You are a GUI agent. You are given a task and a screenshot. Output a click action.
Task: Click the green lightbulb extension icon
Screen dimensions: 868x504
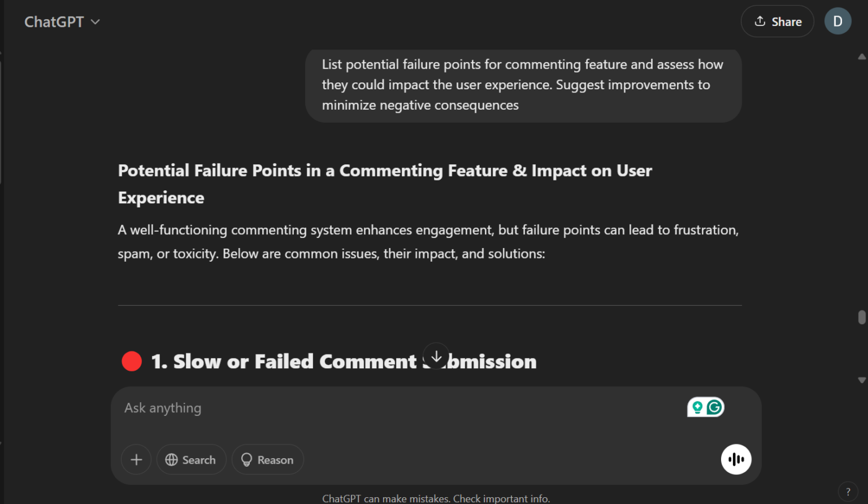697,407
